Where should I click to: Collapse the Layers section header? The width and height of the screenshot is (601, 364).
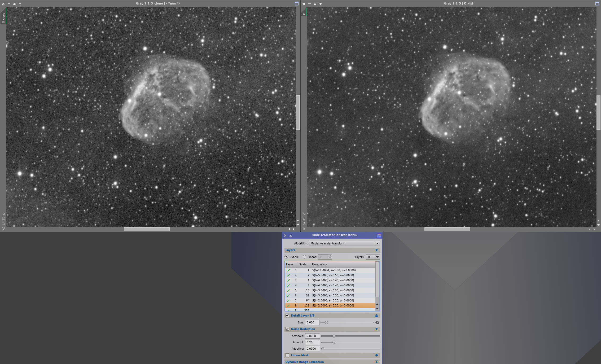tap(376, 250)
